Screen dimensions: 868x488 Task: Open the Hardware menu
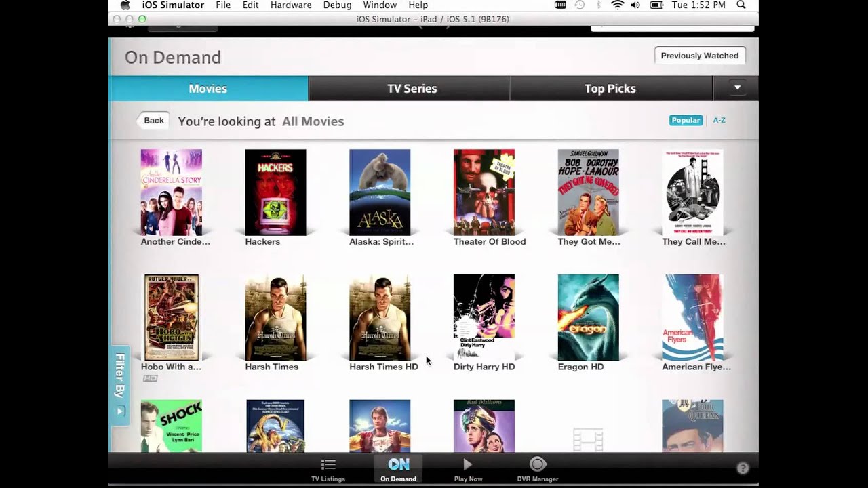click(291, 5)
